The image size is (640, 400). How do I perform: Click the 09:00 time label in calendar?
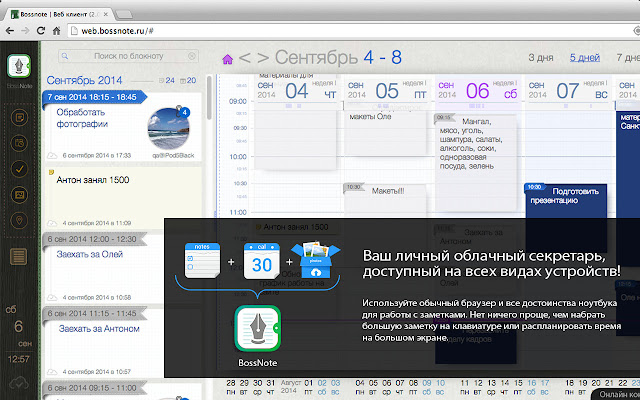[238, 101]
